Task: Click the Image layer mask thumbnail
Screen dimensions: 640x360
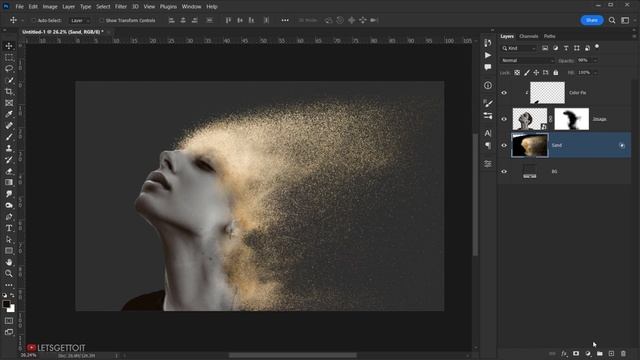Action: point(571,119)
